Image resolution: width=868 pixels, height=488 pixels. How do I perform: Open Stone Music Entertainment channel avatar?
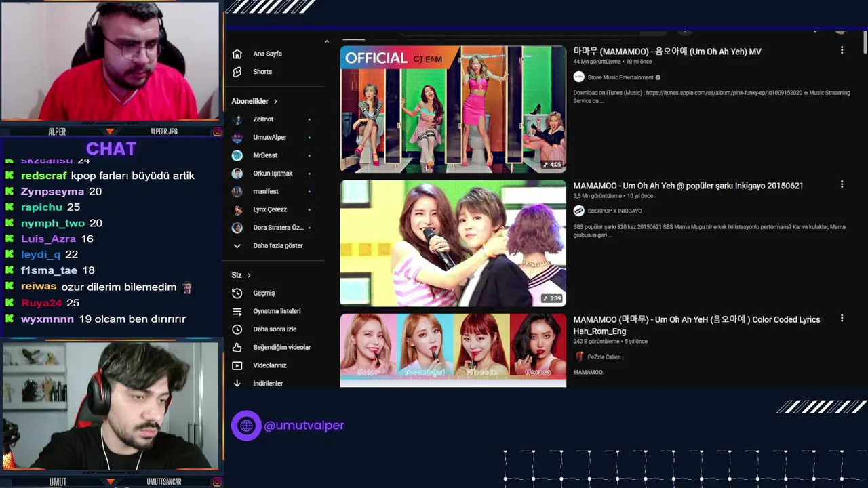click(x=579, y=77)
